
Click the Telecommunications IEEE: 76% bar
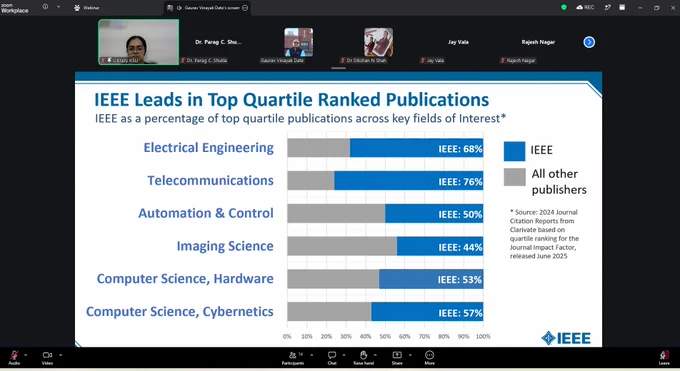(x=409, y=181)
